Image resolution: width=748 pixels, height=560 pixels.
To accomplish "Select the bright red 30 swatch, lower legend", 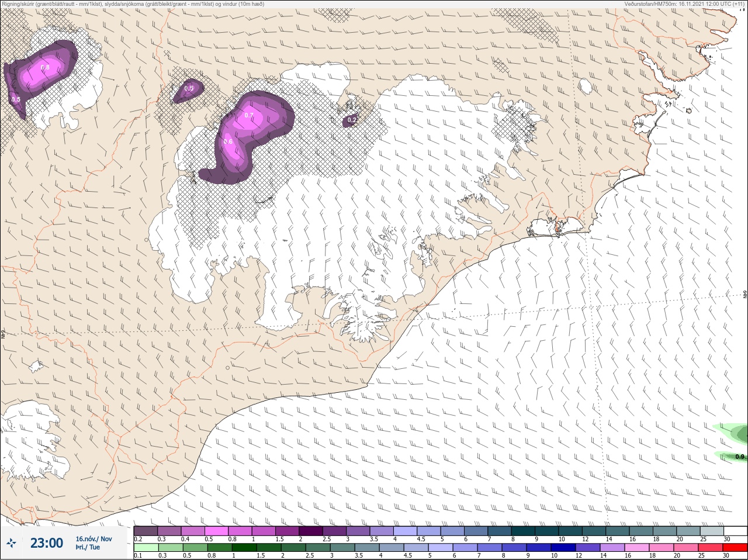I will 735,548.
